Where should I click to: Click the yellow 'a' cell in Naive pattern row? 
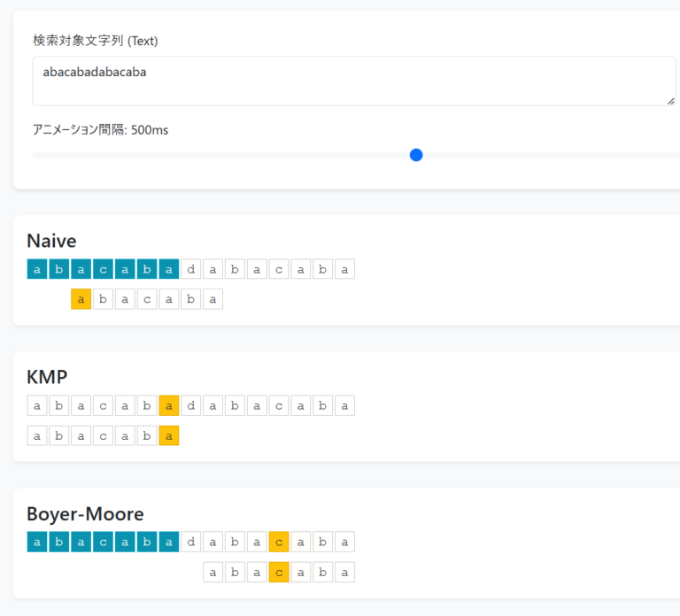pos(81,299)
